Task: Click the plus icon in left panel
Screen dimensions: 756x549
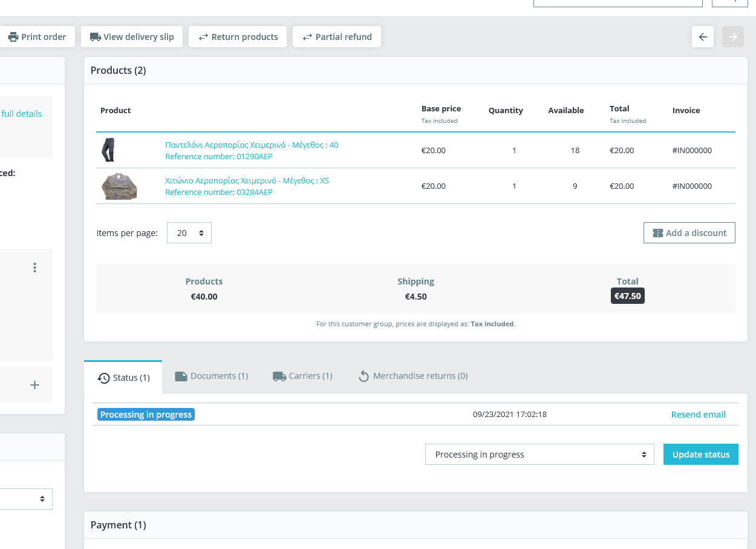Action: point(35,385)
